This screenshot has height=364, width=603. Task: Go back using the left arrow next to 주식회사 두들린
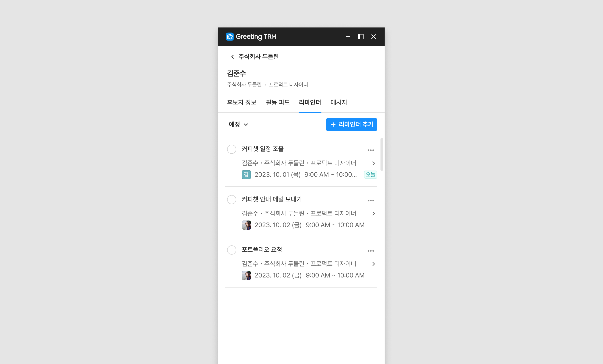coord(232,57)
